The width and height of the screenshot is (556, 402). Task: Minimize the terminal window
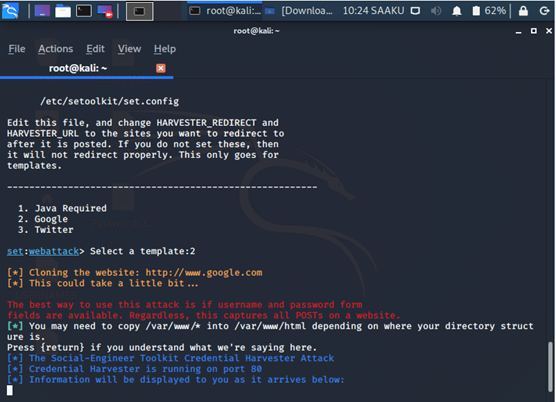[x=518, y=31]
